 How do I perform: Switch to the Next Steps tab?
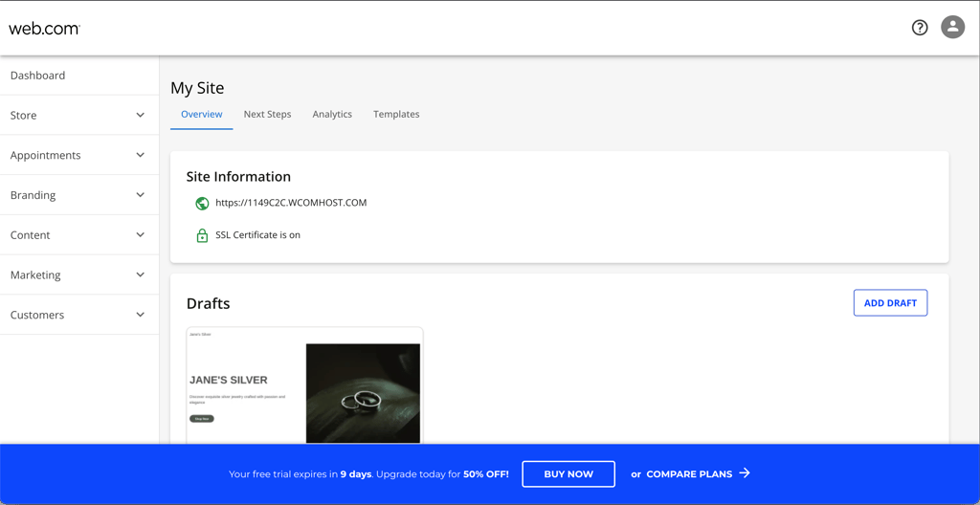click(268, 115)
